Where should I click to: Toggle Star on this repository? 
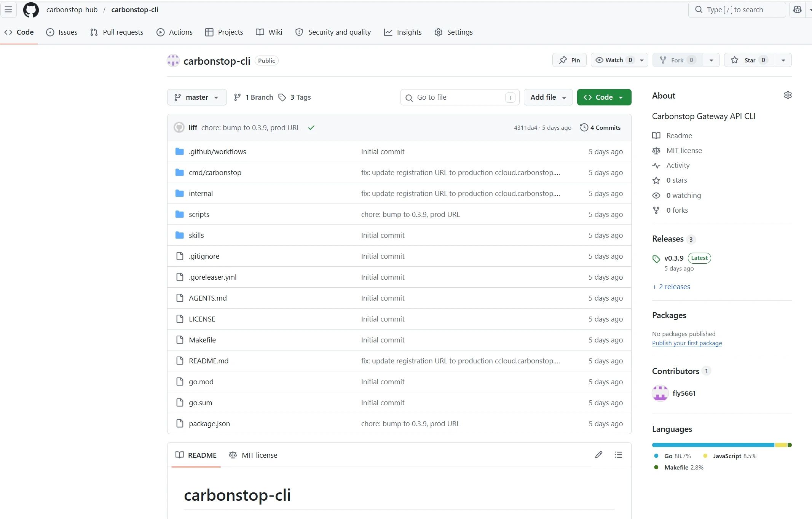pos(750,60)
